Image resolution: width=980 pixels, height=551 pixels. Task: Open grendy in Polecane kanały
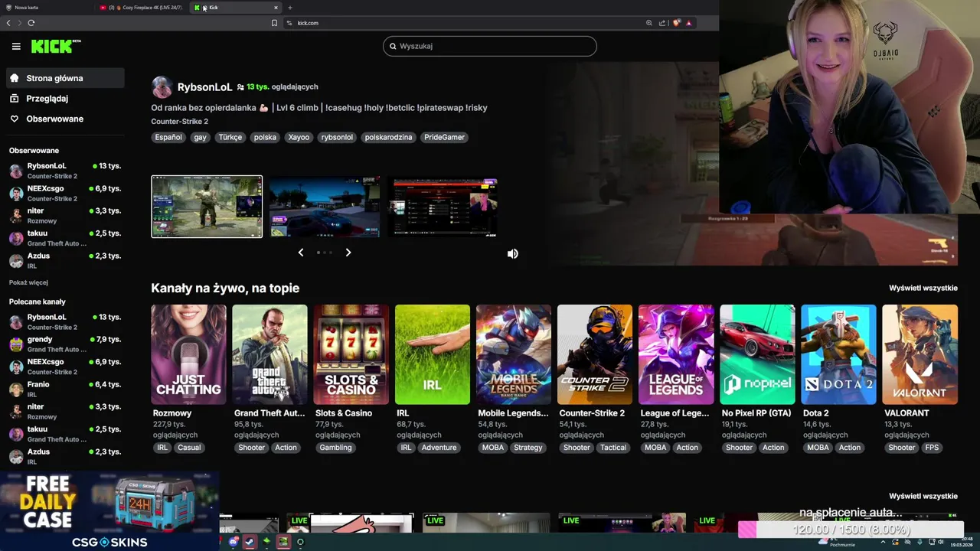coord(65,344)
